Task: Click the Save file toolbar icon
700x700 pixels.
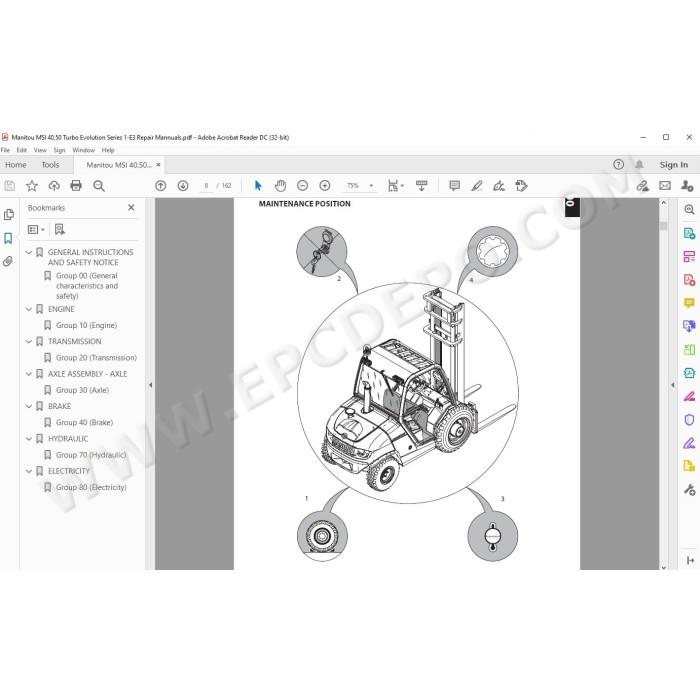Action: tap(9, 186)
